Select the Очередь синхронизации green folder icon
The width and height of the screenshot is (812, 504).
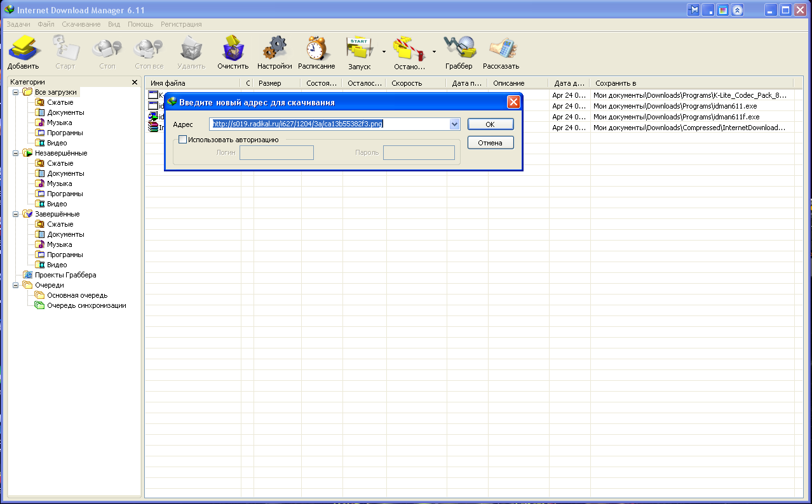(40, 305)
